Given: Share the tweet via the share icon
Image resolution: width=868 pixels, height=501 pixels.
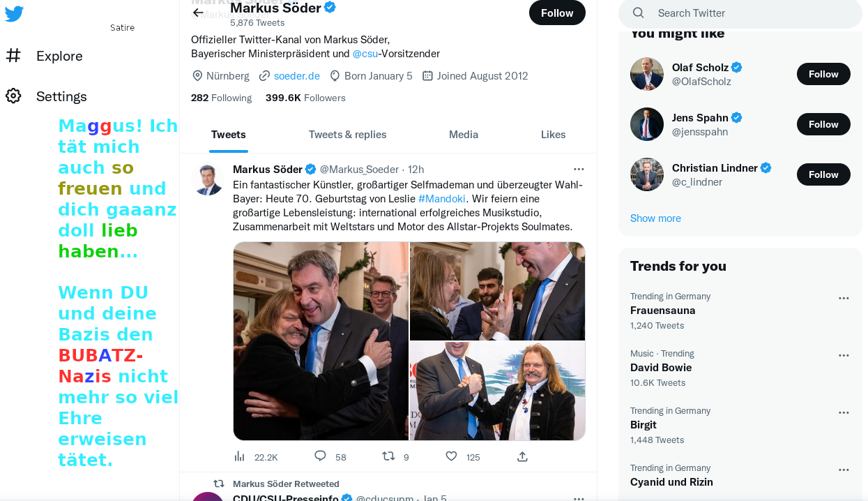Looking at the screenshot, I should 522,456.
